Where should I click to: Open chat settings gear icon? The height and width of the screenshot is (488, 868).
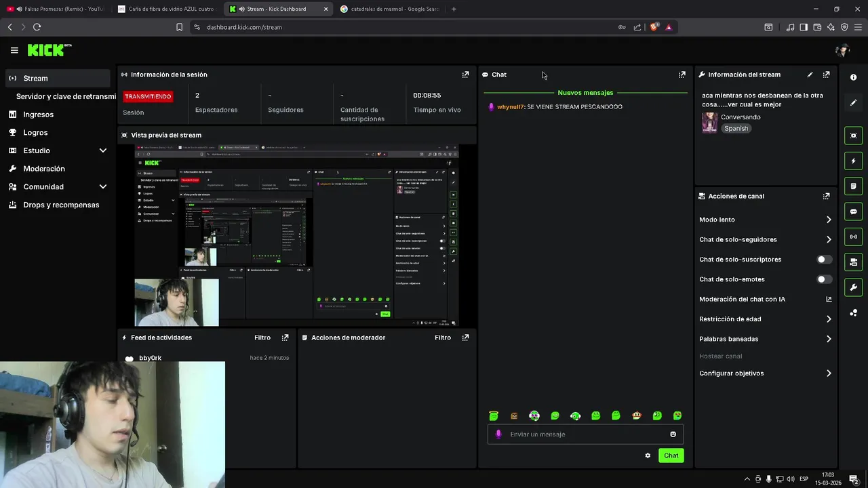(648, 455)
